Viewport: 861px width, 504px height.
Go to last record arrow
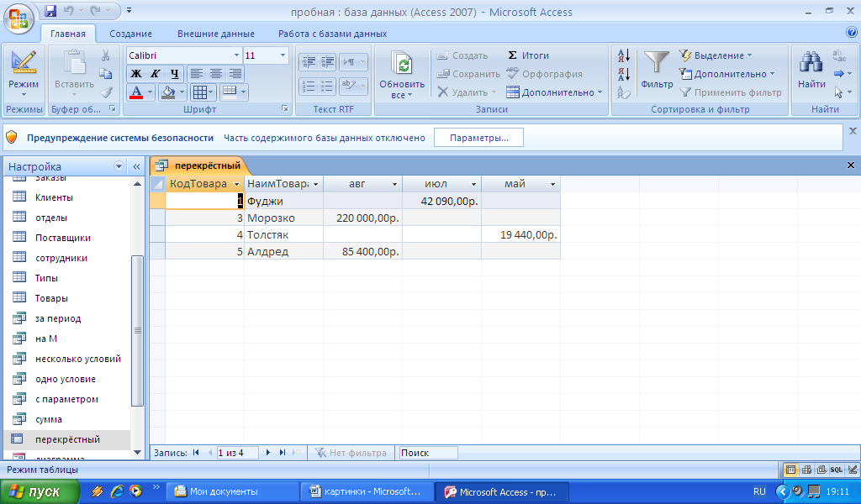pyautogui.click(x=283, y=453)
